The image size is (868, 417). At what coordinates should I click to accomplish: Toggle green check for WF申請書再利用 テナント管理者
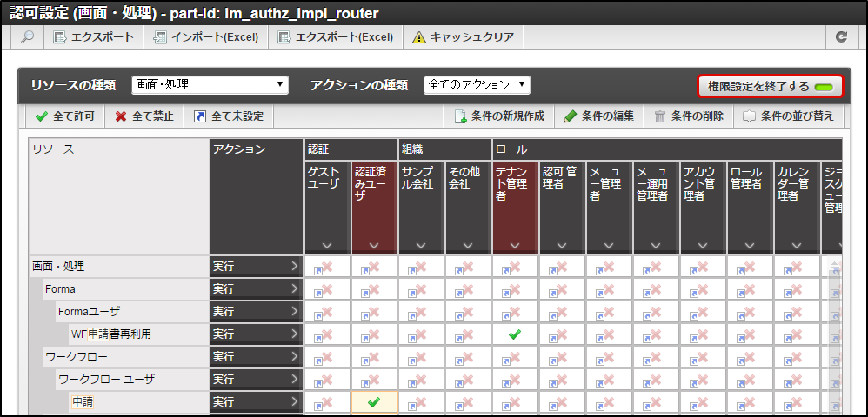click(x=515, y=334)
